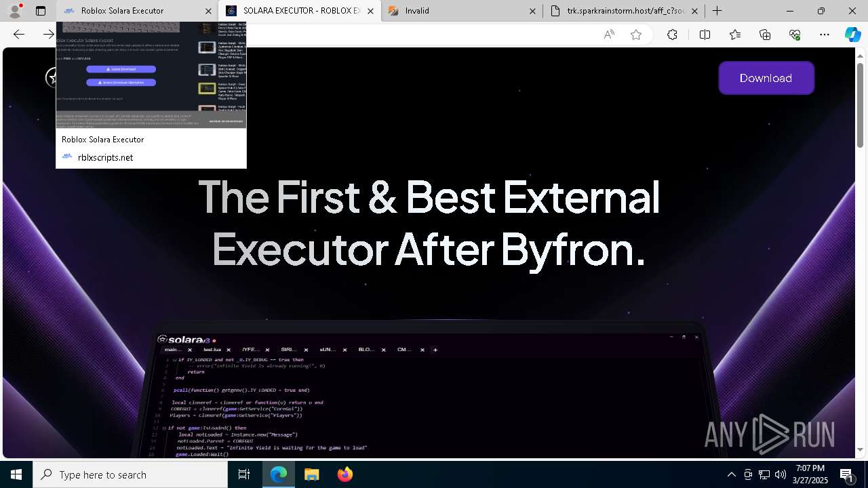
Task: Click the Solara logo in page header
Action: (51, 77)
